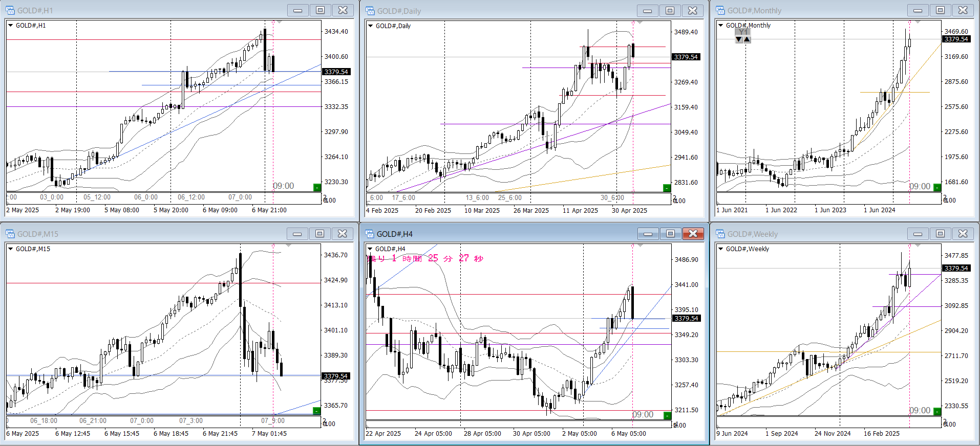Click the chart icon in GOLD#,Daily title bar

click(x=370, y=11)
